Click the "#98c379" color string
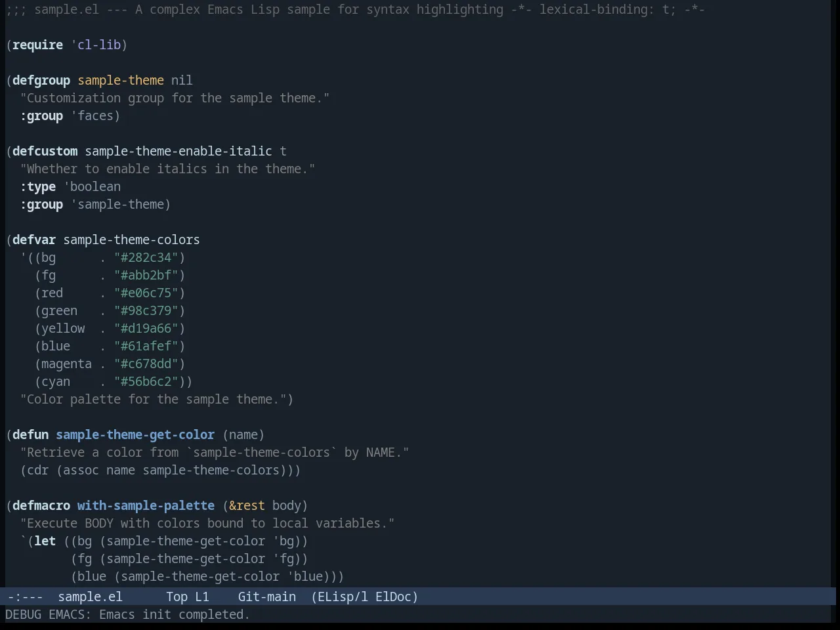The height and width of the screenshot is (630, 840). point(146,310)
